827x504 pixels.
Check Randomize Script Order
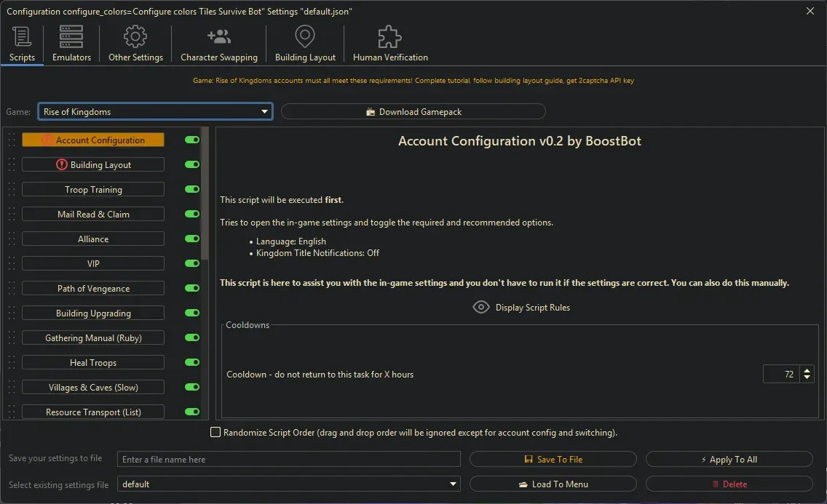pyautogui.click(x=215, y=431)
